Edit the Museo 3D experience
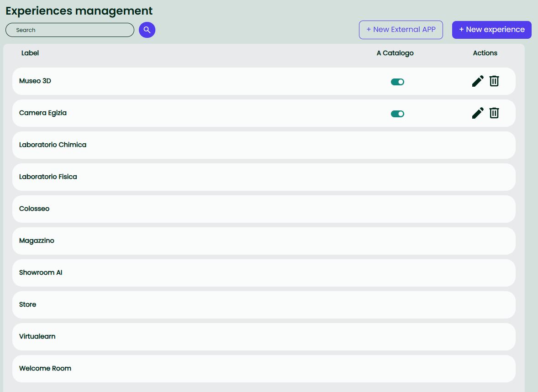This screenshot has height=392, width=538. (478, 81)
